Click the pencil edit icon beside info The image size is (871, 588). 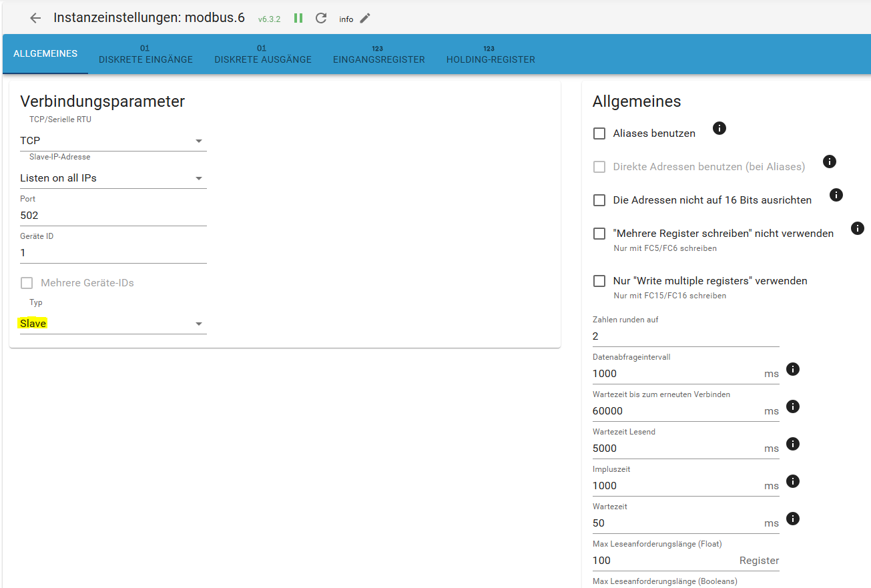(x=364, y=18)
